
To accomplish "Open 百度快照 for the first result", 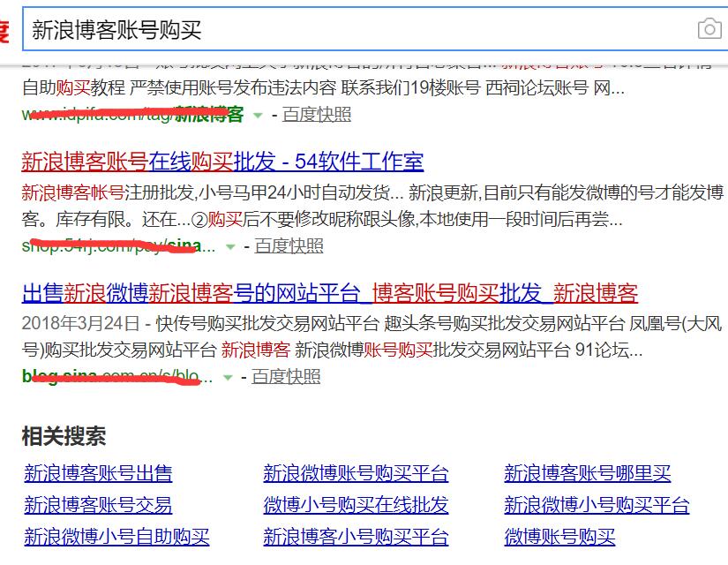I will (317, 114).
